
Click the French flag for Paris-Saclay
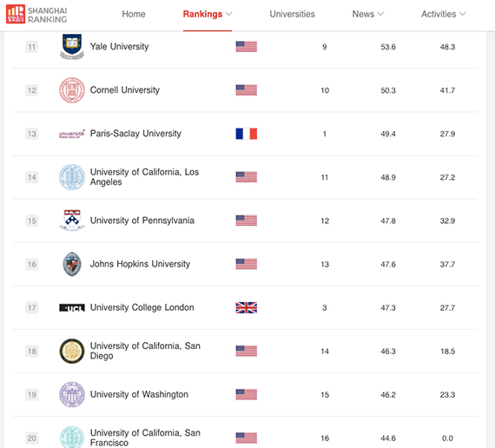click(x=247, y=134)
